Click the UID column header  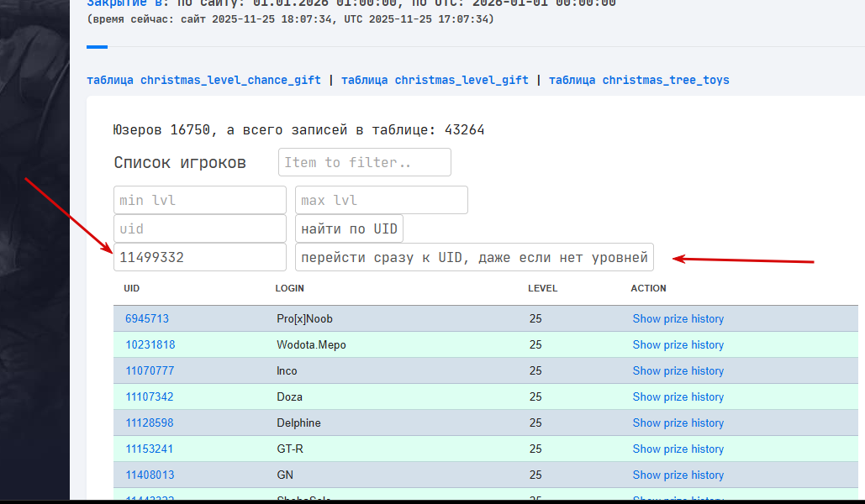click(x=131, y=288)
